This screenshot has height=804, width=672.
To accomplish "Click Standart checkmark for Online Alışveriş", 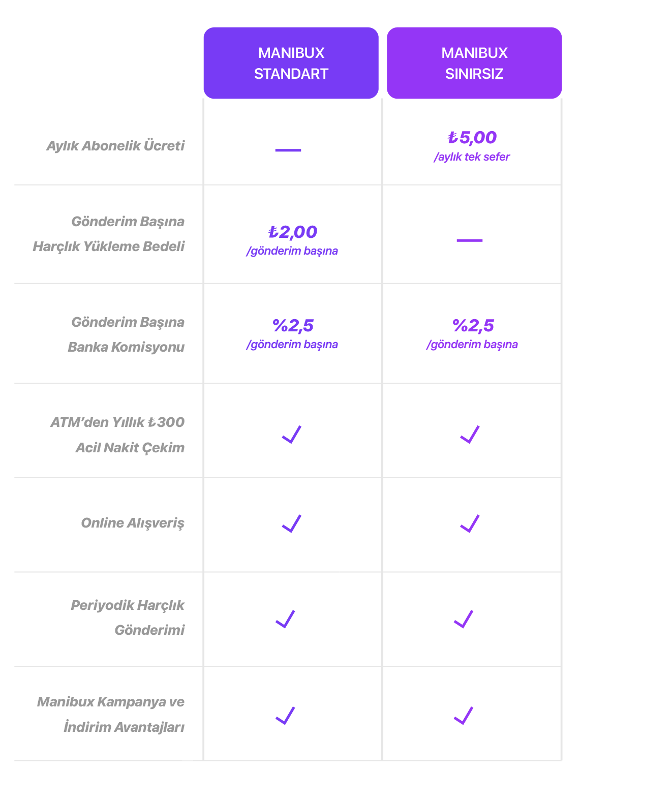I will (x=292, y=523).
